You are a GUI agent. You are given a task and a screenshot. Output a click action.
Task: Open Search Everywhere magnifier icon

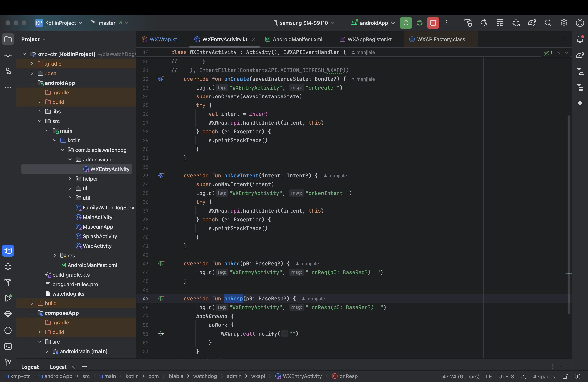[x=548, y=23]
